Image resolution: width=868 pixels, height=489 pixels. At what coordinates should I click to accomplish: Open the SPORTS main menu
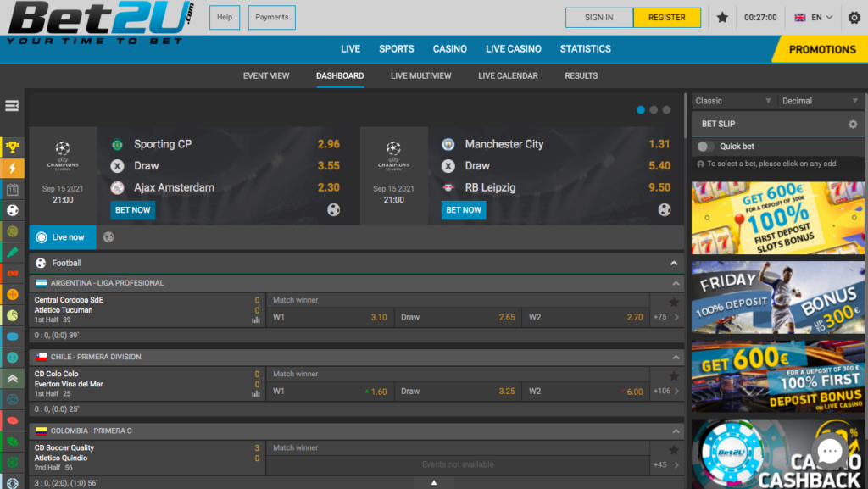click(x=397, y=48)
